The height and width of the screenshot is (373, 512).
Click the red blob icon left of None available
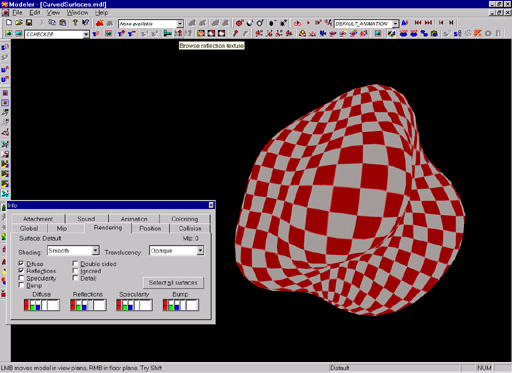click(x=99, y=23)
